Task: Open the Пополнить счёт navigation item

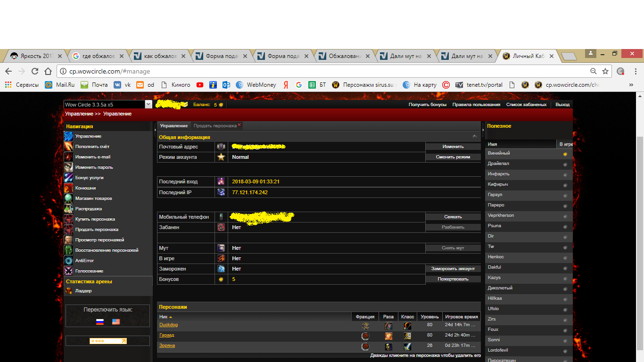Action: [92, 147]
